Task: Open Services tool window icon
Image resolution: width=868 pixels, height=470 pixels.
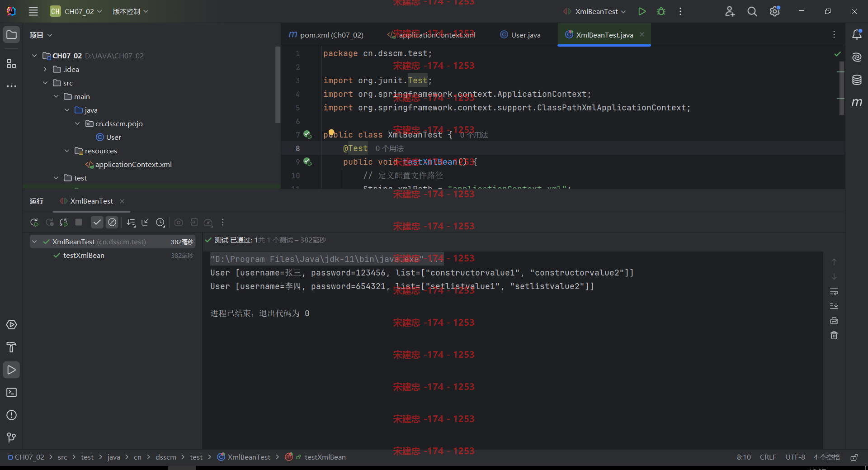Action: coord(11,325)
